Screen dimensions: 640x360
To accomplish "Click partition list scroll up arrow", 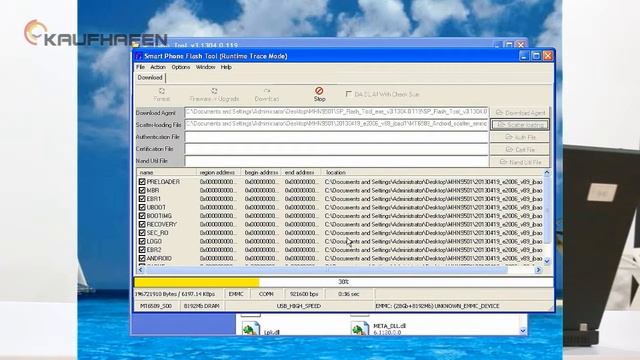I will click(547, 173).
